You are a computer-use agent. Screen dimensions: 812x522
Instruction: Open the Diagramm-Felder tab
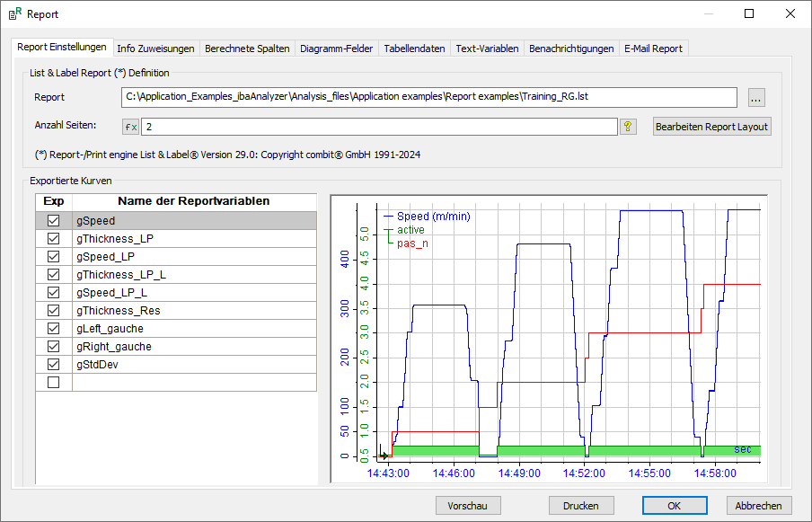pyautogui.click(x=337, y=49)
